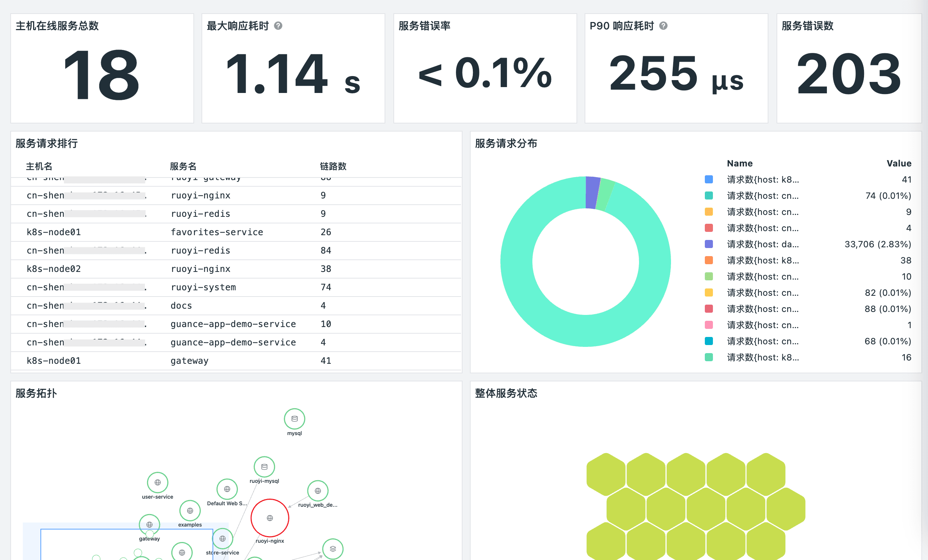Click the red ruoyi-nginx service node
This screenshot has width=928, height=560.
click(270, 518)
